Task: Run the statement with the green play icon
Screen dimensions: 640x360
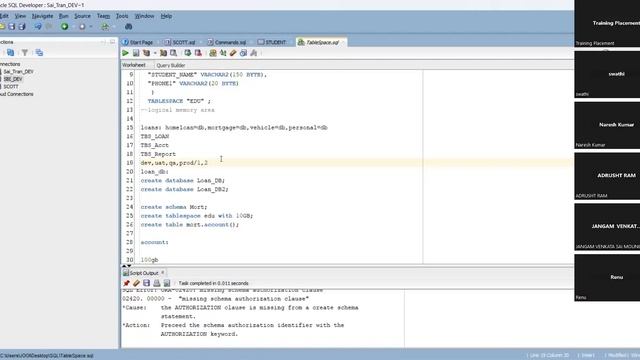Action: pyautogui.click(x=125, y=53)
